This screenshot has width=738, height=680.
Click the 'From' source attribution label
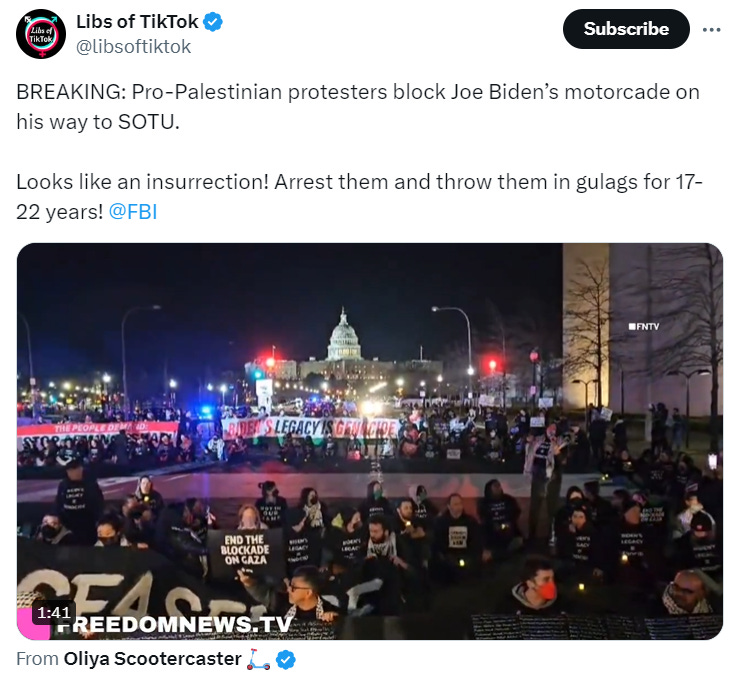pyautogui.click(x=37, y=659)
